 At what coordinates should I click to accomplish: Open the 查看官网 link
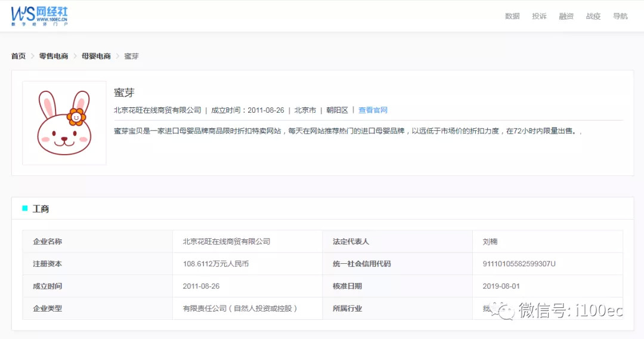coord(373,110)
